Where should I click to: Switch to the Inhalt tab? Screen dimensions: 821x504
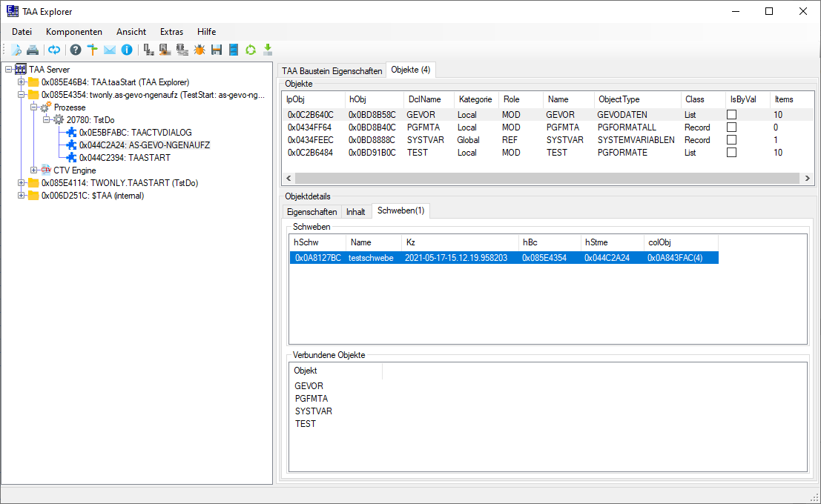point(355,212)
